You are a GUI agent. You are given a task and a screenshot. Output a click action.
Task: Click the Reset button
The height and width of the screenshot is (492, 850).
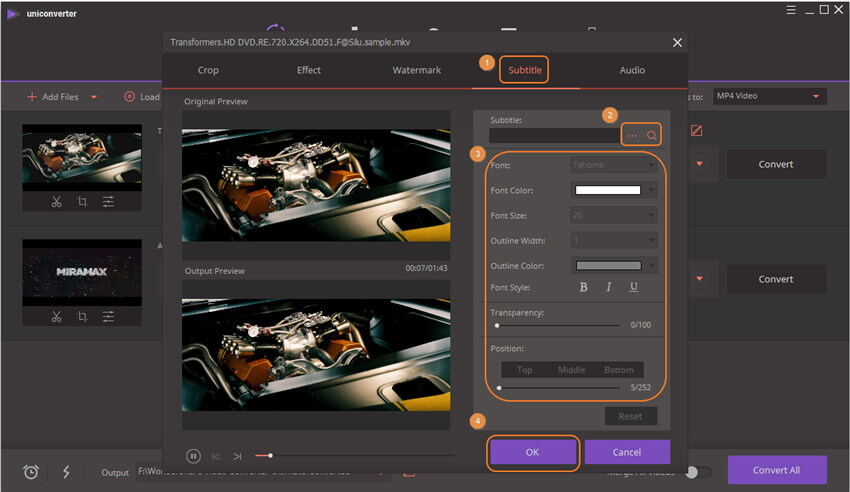[630, 416]
